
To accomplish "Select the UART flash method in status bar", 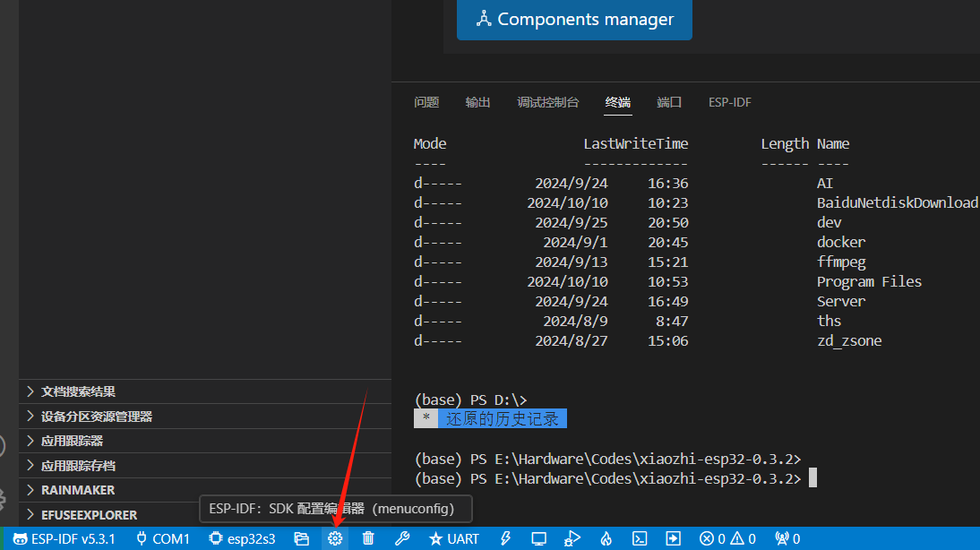I will [454, 538].
